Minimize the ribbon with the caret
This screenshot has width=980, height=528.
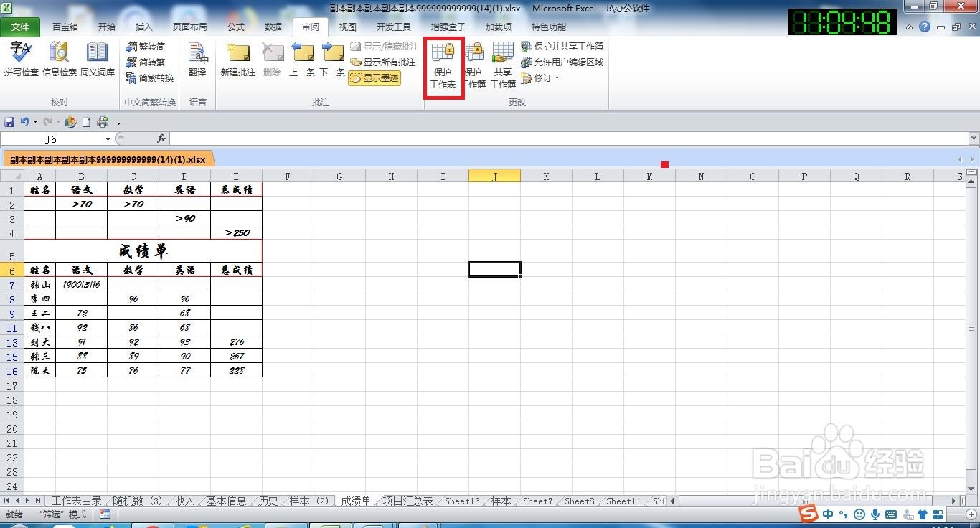(x=909, y=27)
